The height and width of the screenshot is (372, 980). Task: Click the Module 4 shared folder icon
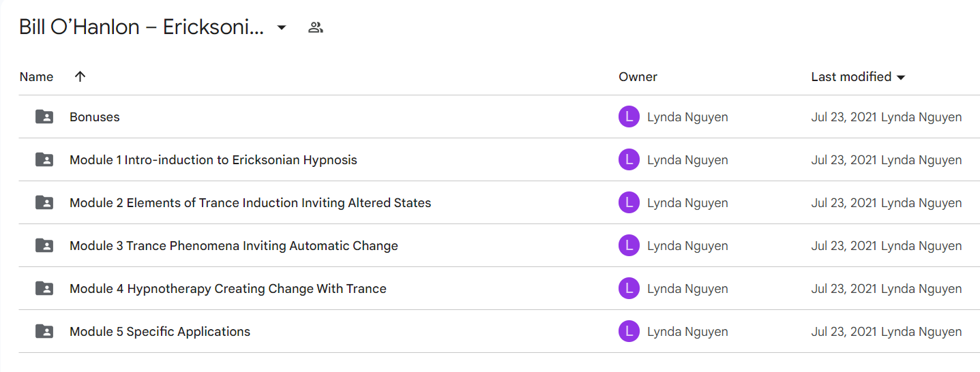pyautogui.click(x=44, y=288)
